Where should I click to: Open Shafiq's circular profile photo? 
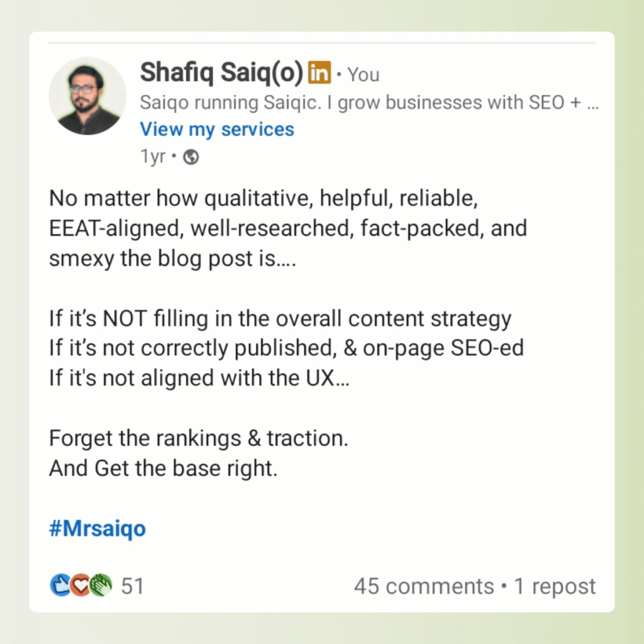coord(87,96)
